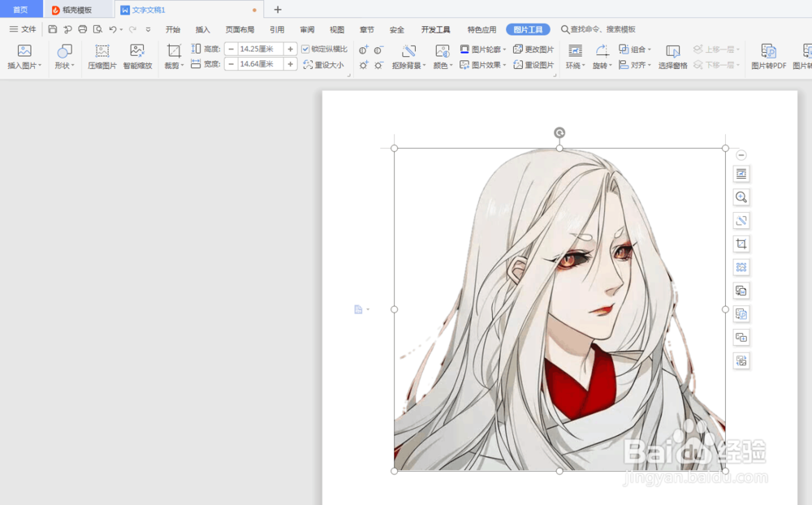Toggle Lock Aspect Ratio (锁定纵横比) checkbox
Screen dimensions: 812x505
(x=305, y=50)
